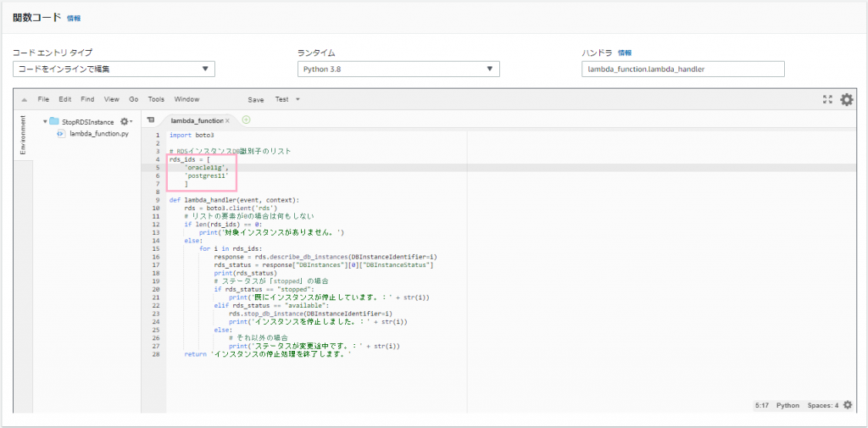Open the Window menu

click(x=186, y=100)
